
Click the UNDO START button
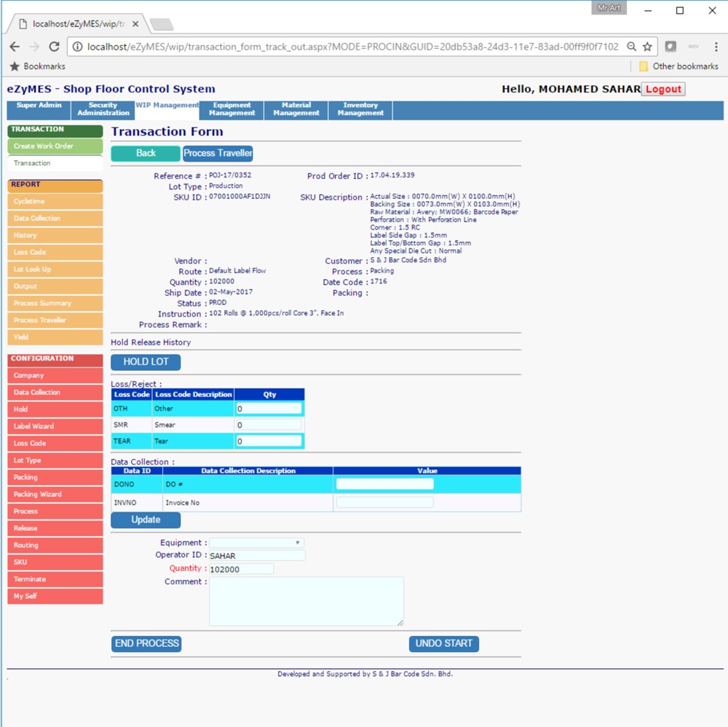[443, 644]
